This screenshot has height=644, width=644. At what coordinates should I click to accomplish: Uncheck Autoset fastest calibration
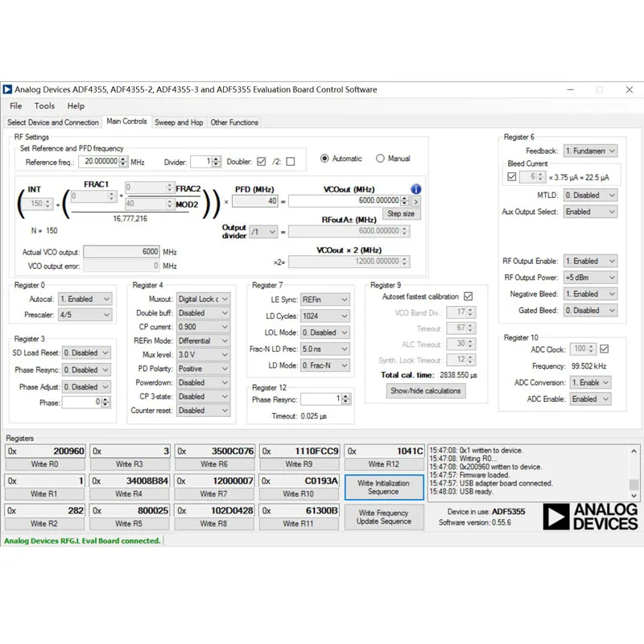pyautogui.click(x=468, y=296)
